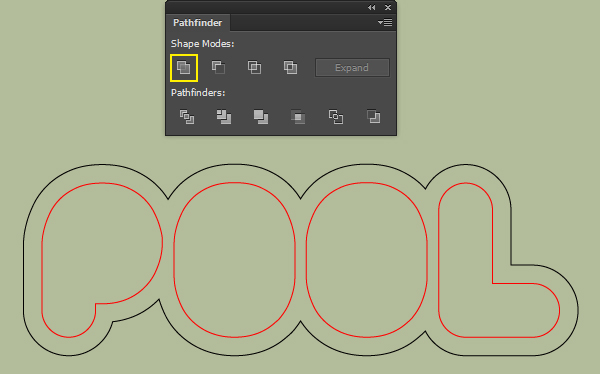Image resolution: width=600 pixels, height=374 pixels.
Task: Apply the Exclude shape mode
Action: pos(290,67)
